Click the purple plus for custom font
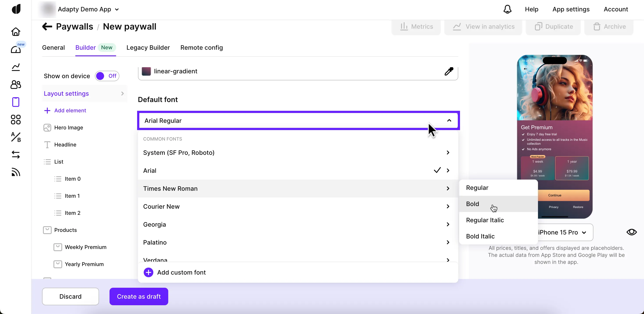Viewport: 644px width, 314px height. (x=149, y=272)
